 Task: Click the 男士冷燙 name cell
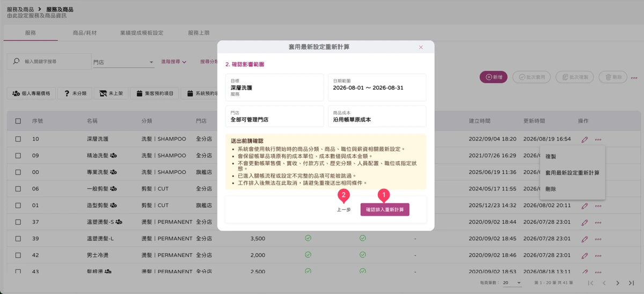tap(98, 255)
